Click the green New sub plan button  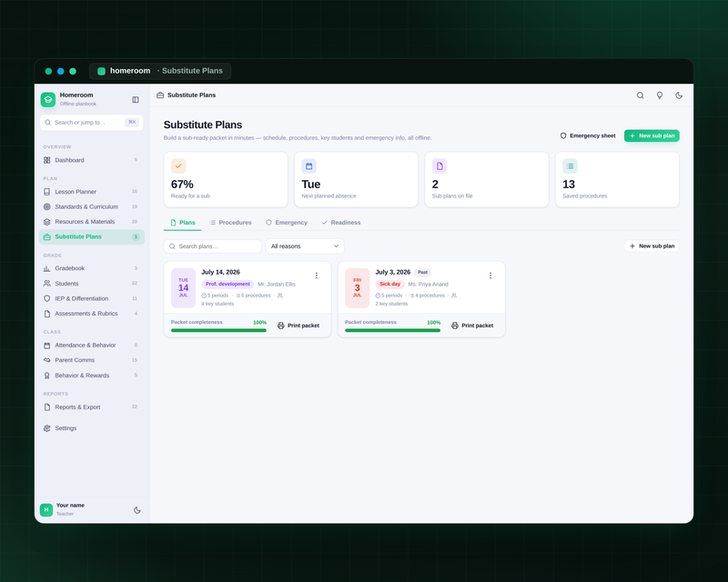(x=652, y=135)
